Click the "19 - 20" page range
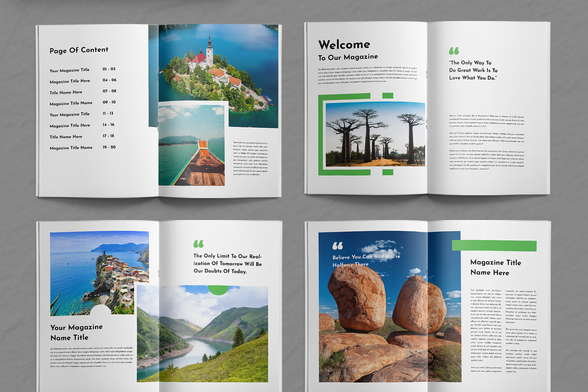 [109, 147]
